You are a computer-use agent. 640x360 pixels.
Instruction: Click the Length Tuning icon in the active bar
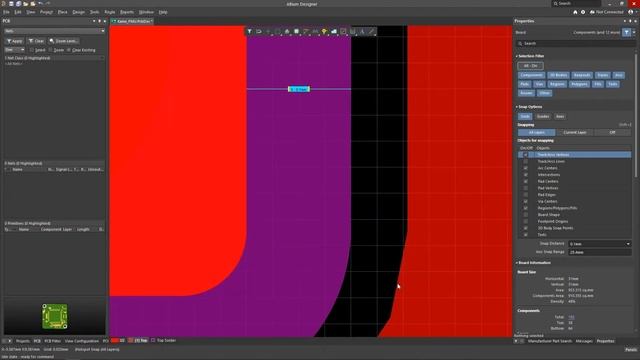coord(315,31)
